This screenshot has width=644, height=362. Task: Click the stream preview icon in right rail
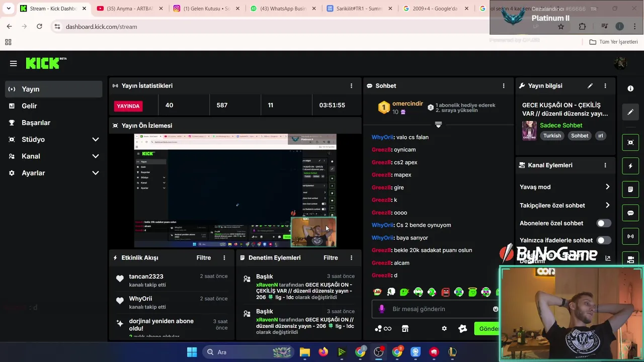click(630, 142)
